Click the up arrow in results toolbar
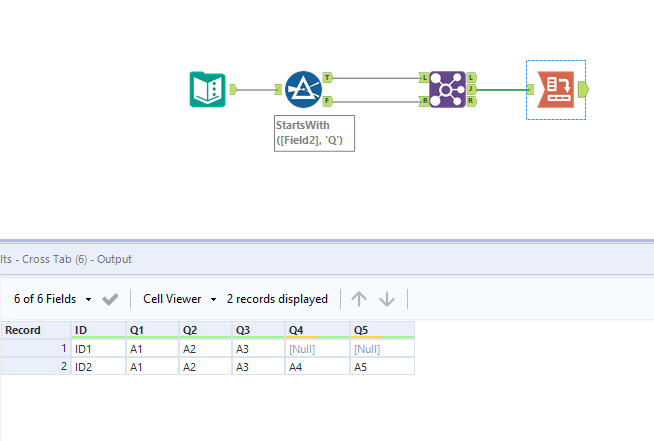This screenshot has height=441, width=654. click(359, 299)
